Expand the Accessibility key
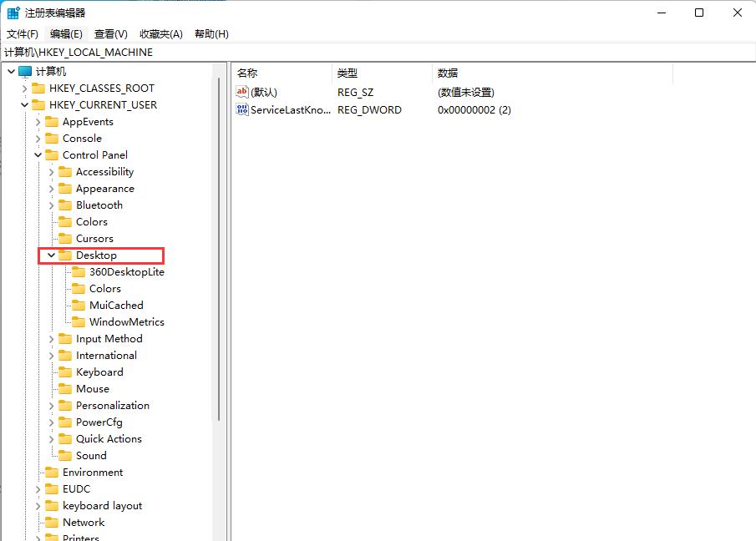The height and width of the screenshot is (541, 756). point(52,172)
